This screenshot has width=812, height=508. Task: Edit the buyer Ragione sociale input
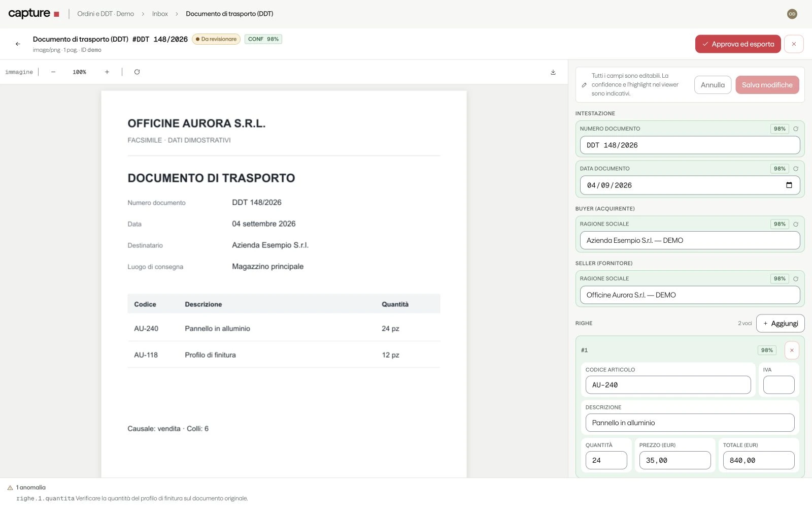click(x=690, y=241)
